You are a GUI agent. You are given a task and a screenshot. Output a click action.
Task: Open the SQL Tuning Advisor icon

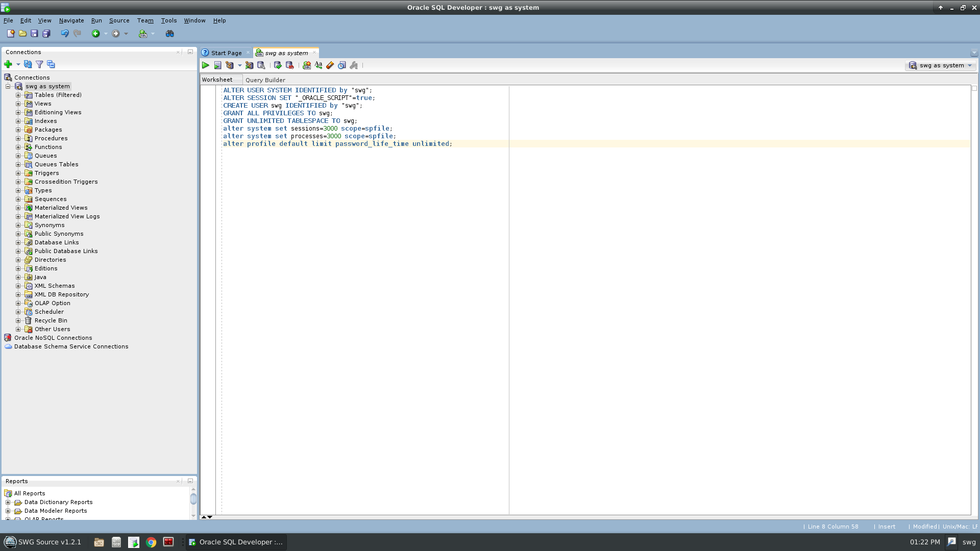coord(261,65)
